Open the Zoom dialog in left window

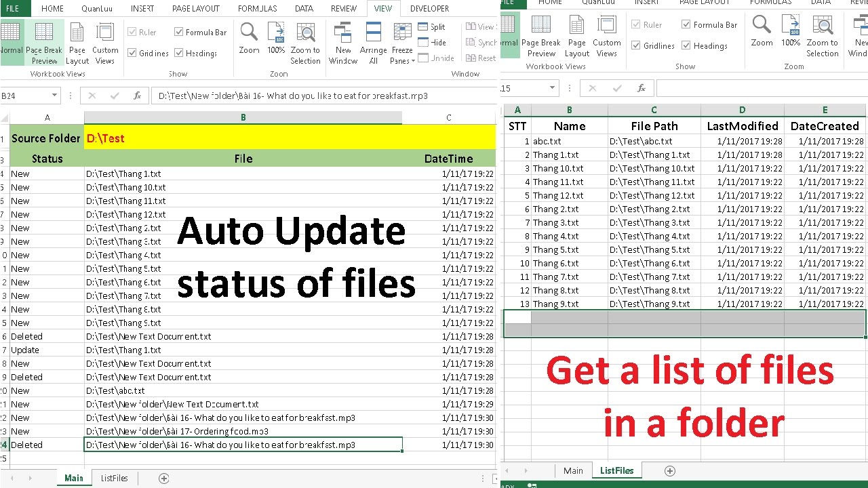(249, 39)
